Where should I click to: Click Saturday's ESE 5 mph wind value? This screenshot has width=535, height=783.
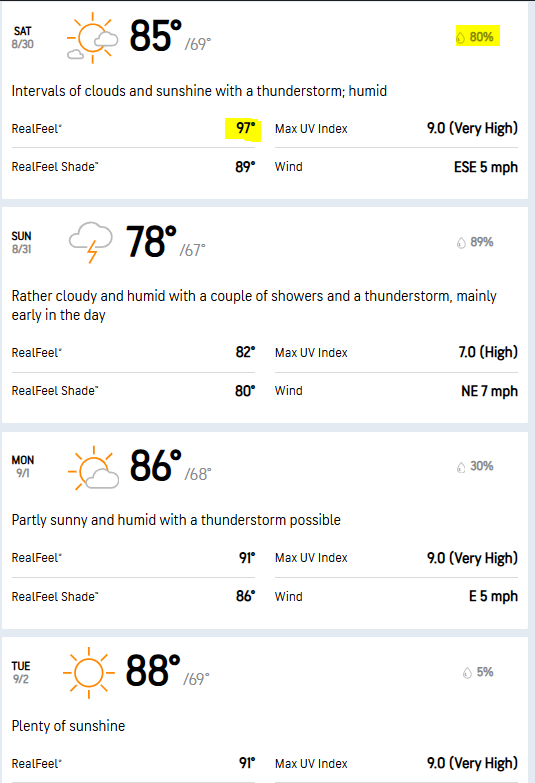pyautogui.click(x=486, y=167)
